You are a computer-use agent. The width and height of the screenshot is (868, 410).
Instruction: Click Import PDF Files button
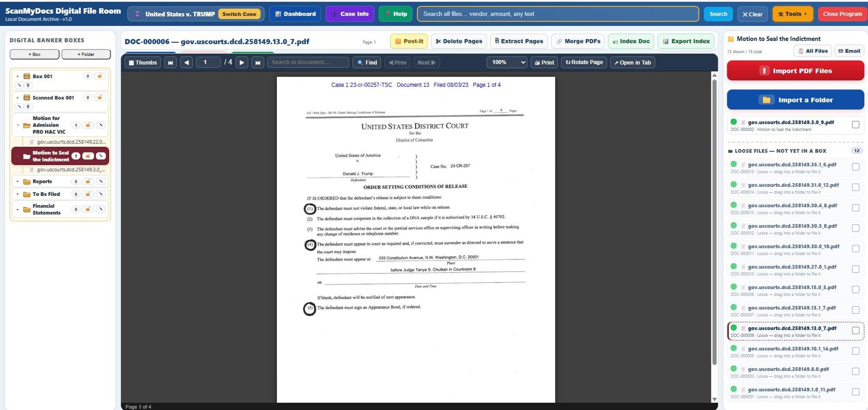(795, 71)
